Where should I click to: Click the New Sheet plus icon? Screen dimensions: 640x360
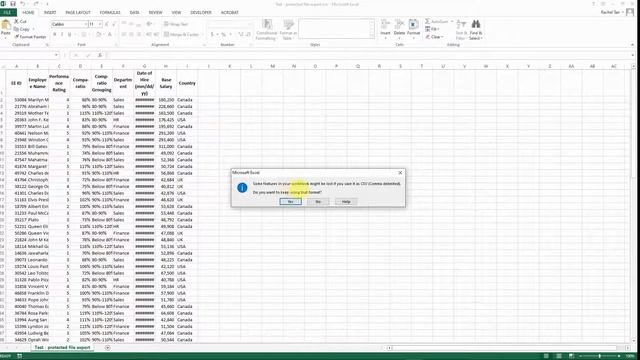point(108,348)
